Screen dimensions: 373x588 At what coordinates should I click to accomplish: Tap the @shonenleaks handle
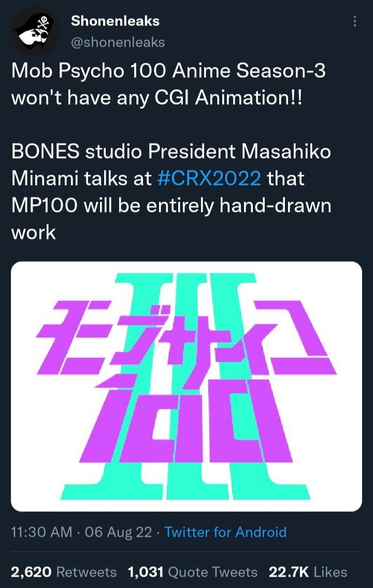(118, 42)
